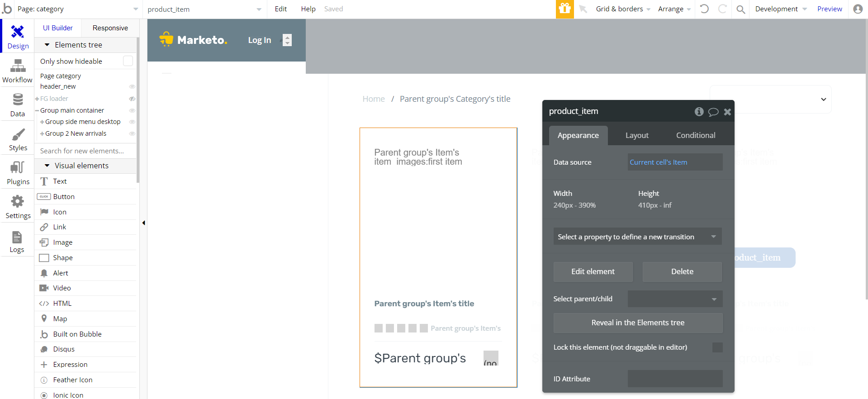Screen dimensions: 868x399
Task: Switch to the Conditional tab
Action: point(696,135)
